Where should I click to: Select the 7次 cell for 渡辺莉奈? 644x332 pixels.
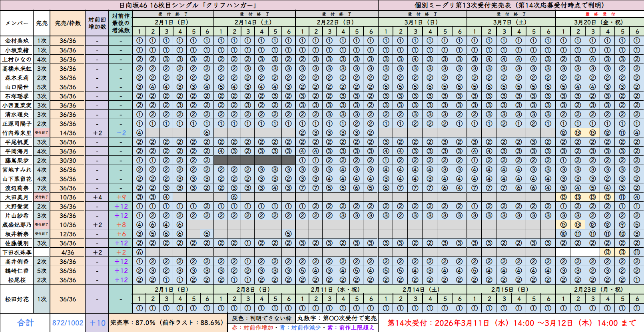pyautogui.click(x=42, y=188)
